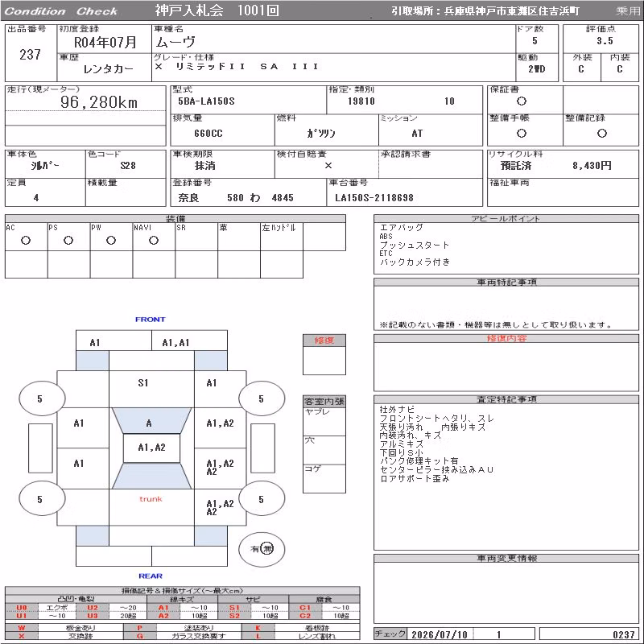Click the × mark under 検付自賠責
This screenshot has height=644, width=644.
point(328,166)
